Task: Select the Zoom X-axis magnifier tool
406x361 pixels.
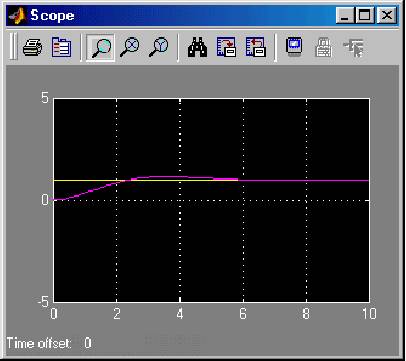Action: (x=129, y=48)
